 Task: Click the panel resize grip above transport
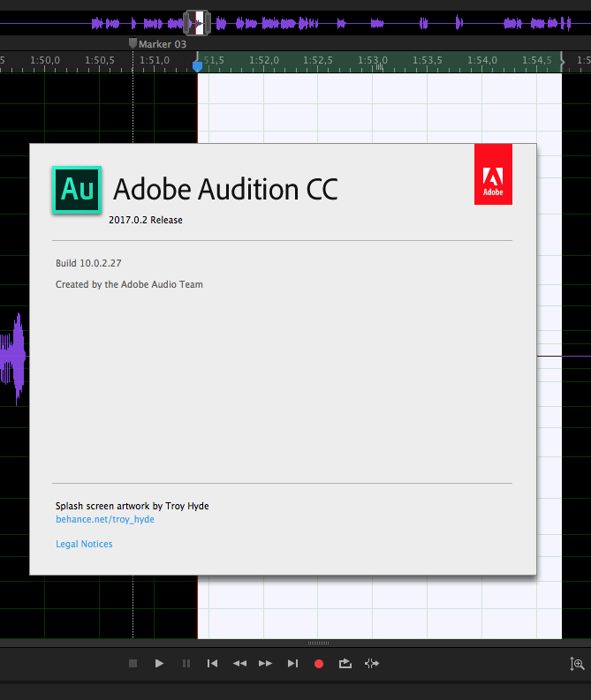[x=318, y=643]
